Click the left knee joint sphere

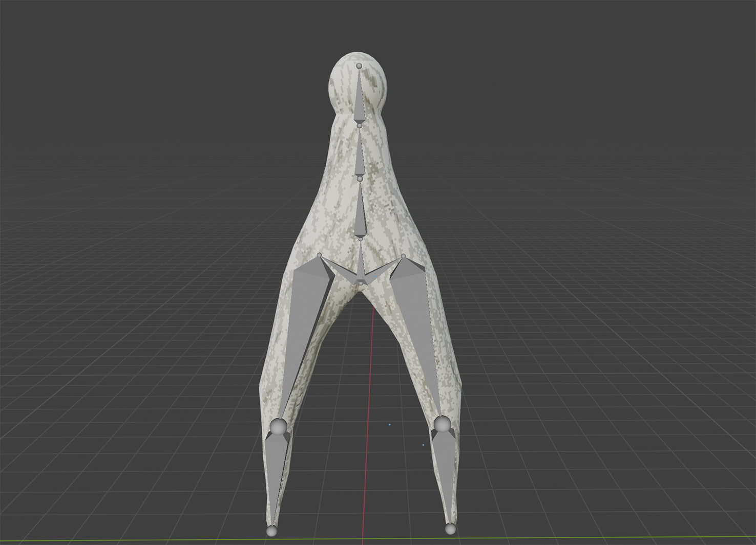pyautogui.click(x=279, y=426)
